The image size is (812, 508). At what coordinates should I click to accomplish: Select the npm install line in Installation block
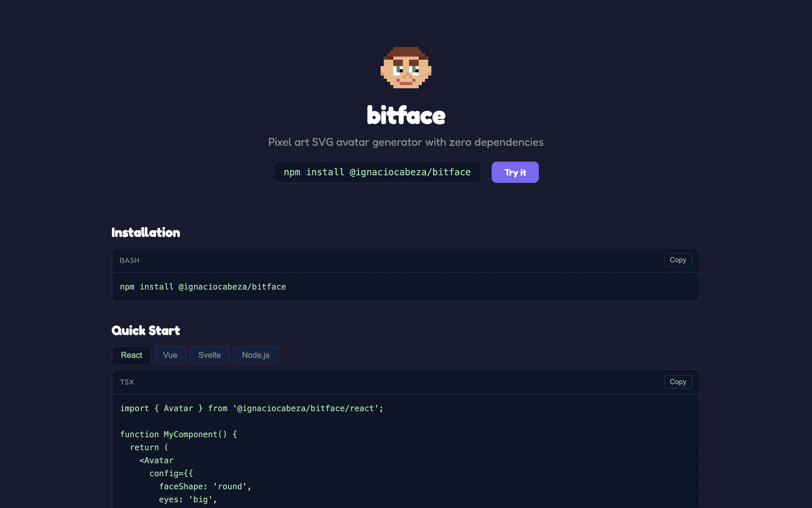pos(203,287)
